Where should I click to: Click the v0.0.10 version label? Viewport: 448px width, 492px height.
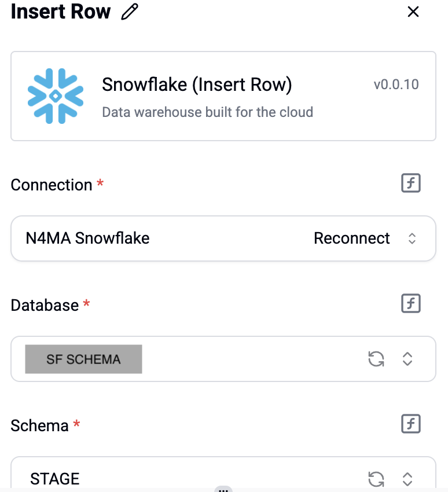[x=396, y=85]
